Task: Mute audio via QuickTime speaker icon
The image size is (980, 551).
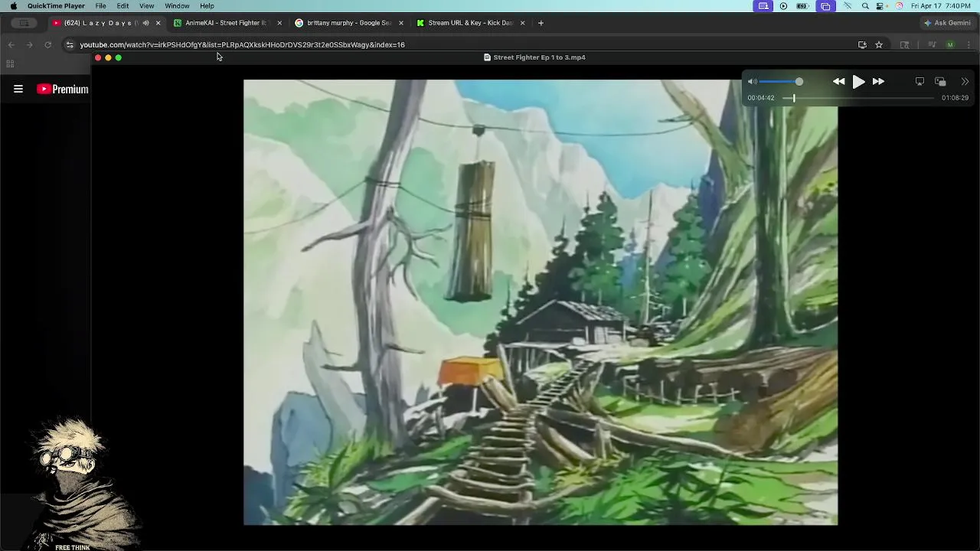Action: pos(753,81)
